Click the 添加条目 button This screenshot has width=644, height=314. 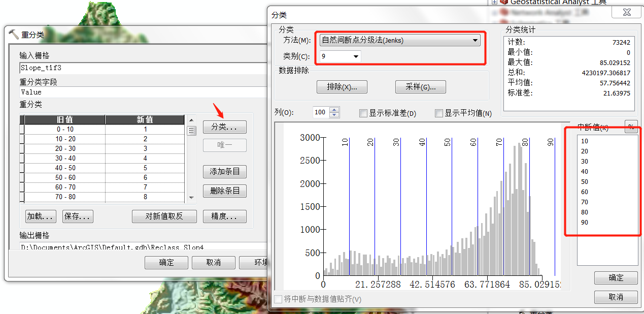click(x=224, y=172)
